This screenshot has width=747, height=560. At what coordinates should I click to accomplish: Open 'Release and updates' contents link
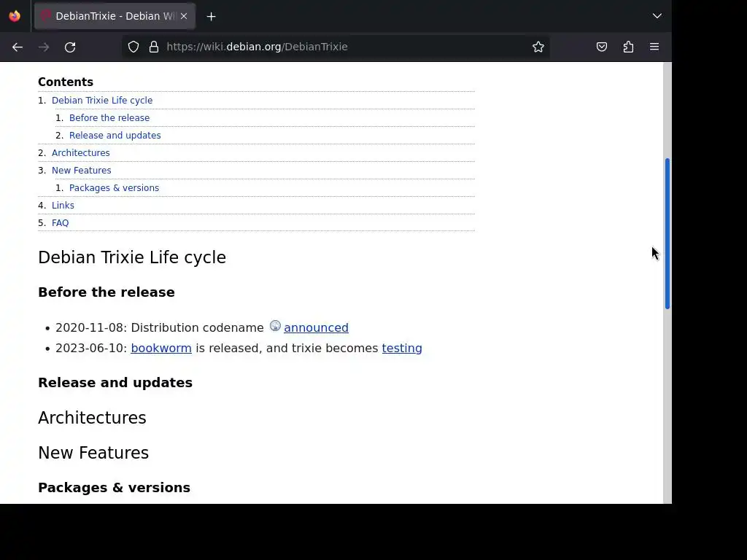point(115,136)
